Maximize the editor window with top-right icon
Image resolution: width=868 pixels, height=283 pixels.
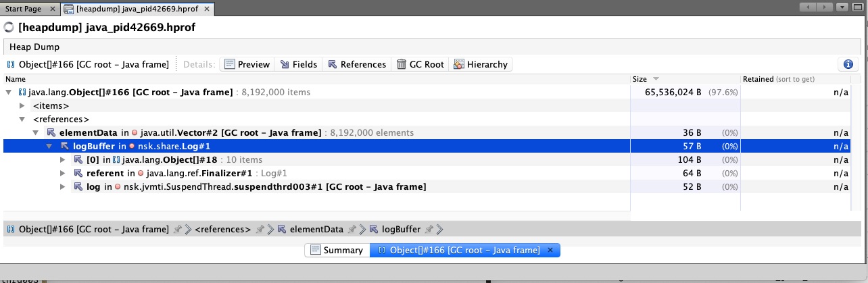click(x=859, y=7)
